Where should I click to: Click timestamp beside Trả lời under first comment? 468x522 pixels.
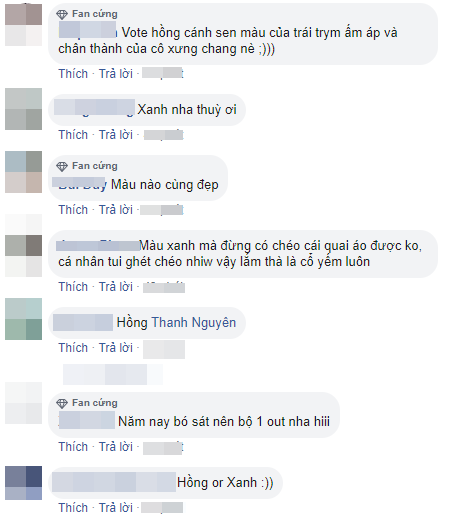tap(163, 73)
